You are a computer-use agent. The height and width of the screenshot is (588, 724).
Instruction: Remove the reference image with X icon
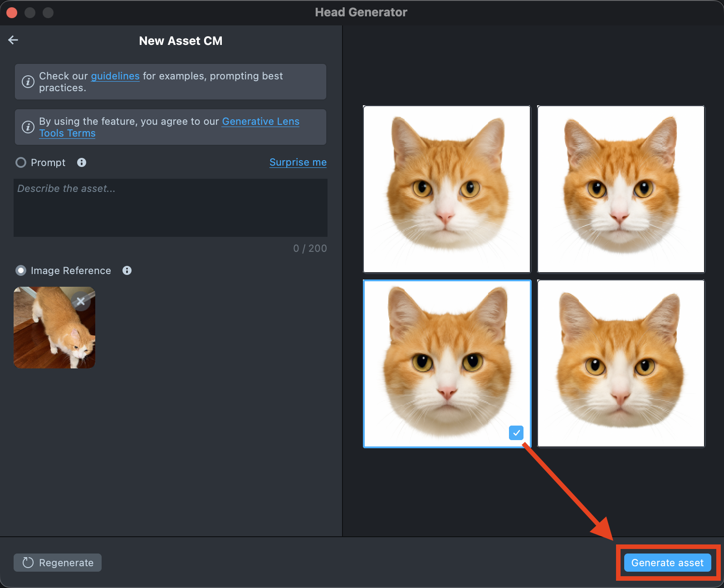pos(81,301)
